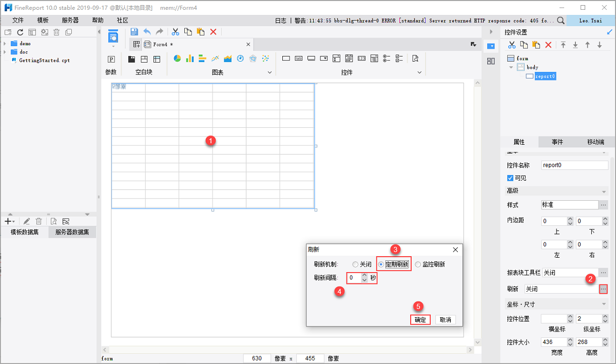Open the tab list dropdown arrow

click(x=473, y=45)
